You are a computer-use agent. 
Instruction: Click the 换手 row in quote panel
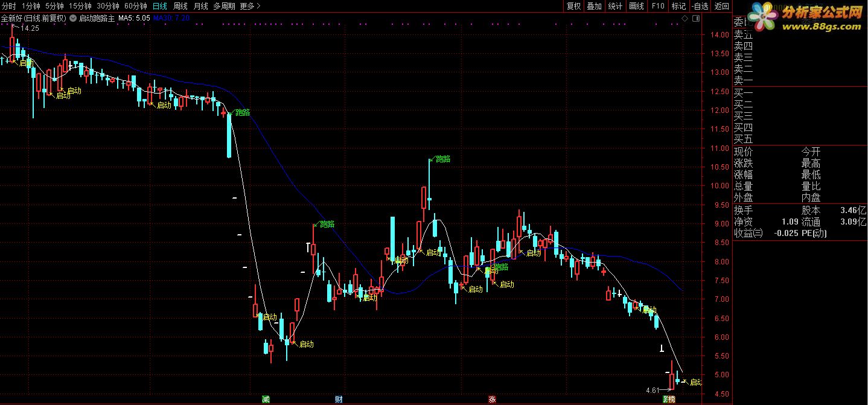tap(766, 211)
